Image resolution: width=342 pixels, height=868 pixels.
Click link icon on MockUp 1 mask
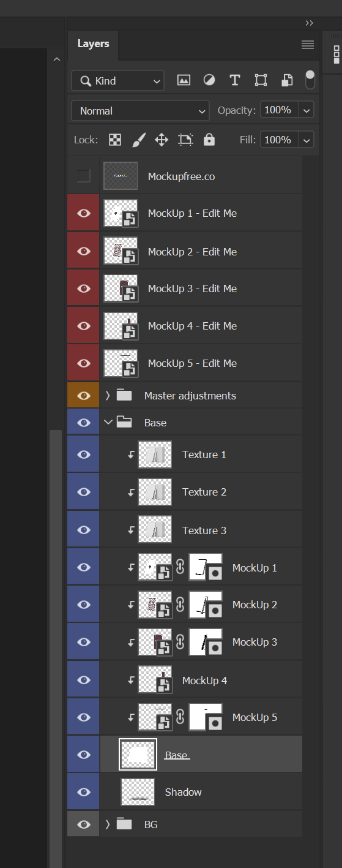180,567
